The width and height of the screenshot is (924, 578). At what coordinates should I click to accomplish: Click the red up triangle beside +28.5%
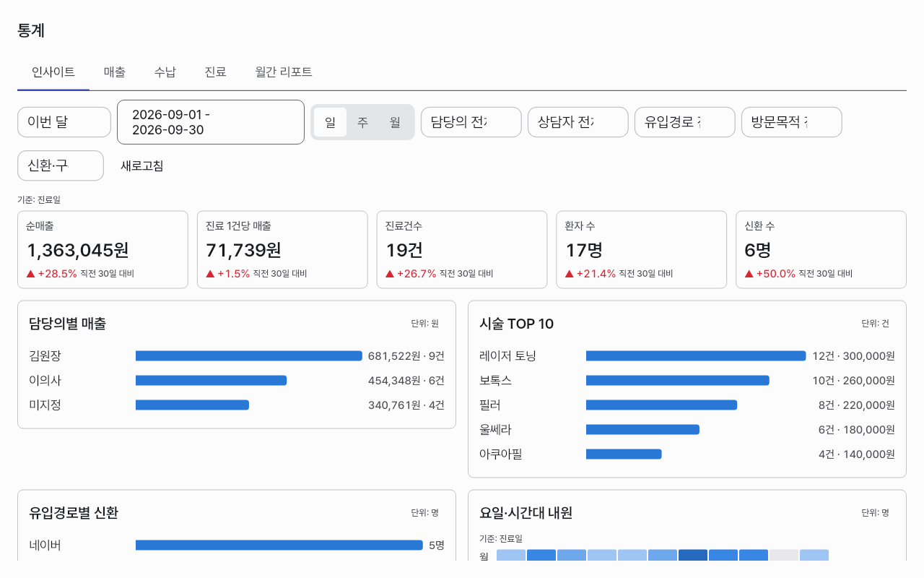pyautogui.click(x=30, y=274)
